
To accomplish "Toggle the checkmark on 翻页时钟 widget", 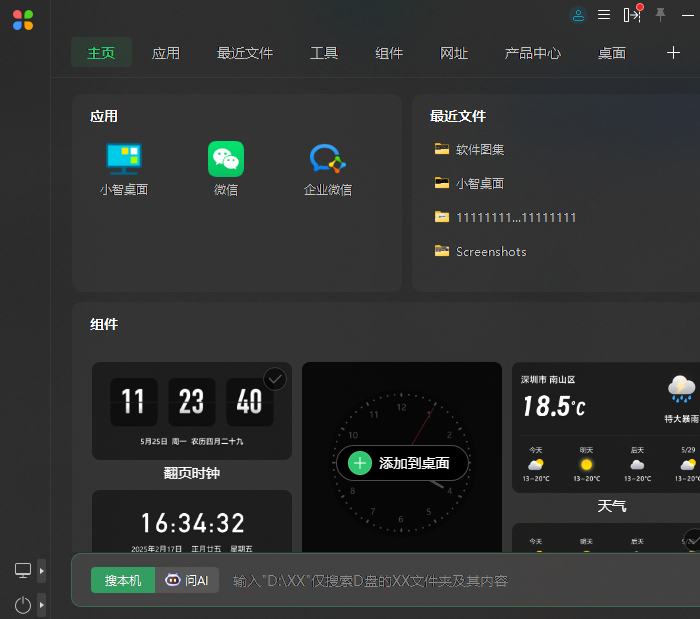I will tap(275, 379).
